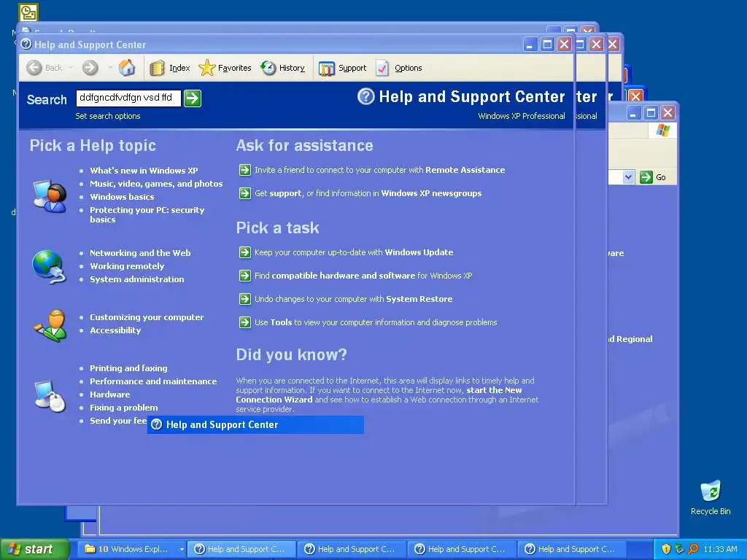This screenshot has height=560, width=747.
Task: Click the customizing person-with-brush icon
Action: (50, 325)
